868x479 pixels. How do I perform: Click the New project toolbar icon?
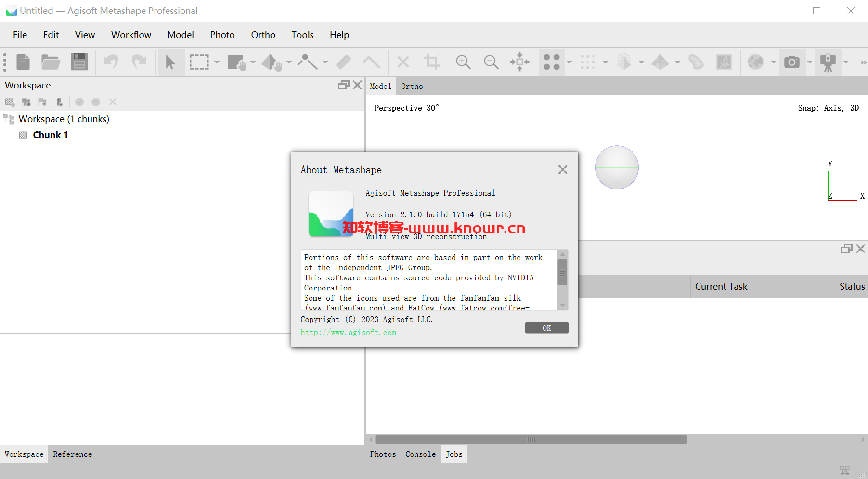point(23,62)
